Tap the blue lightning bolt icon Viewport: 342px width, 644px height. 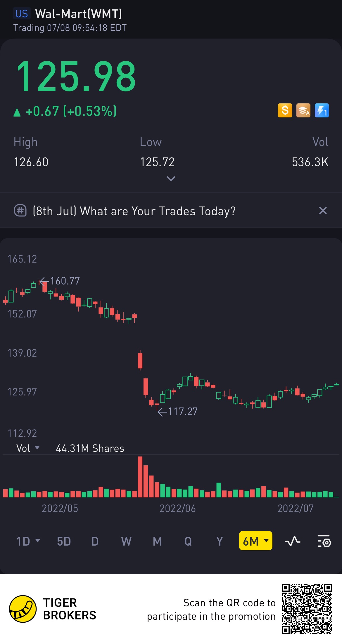(322, 111)
